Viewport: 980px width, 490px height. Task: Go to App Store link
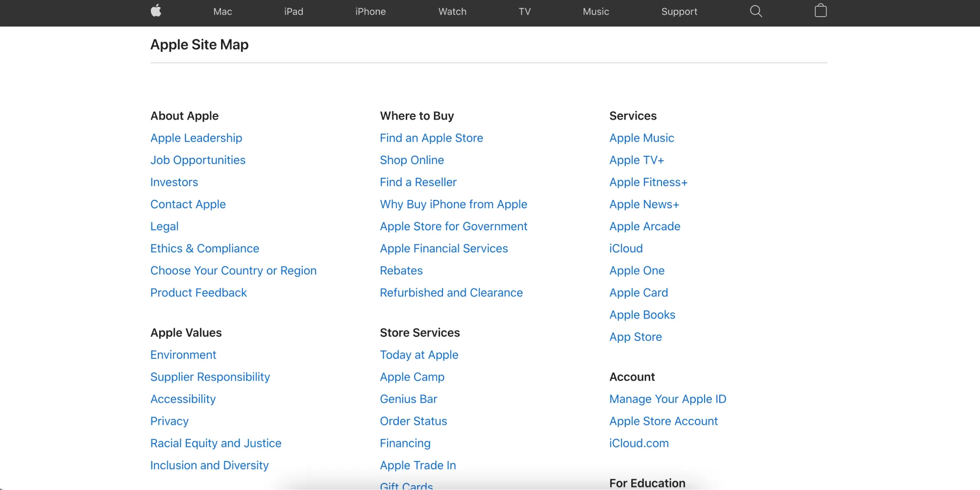pos(636,337)
